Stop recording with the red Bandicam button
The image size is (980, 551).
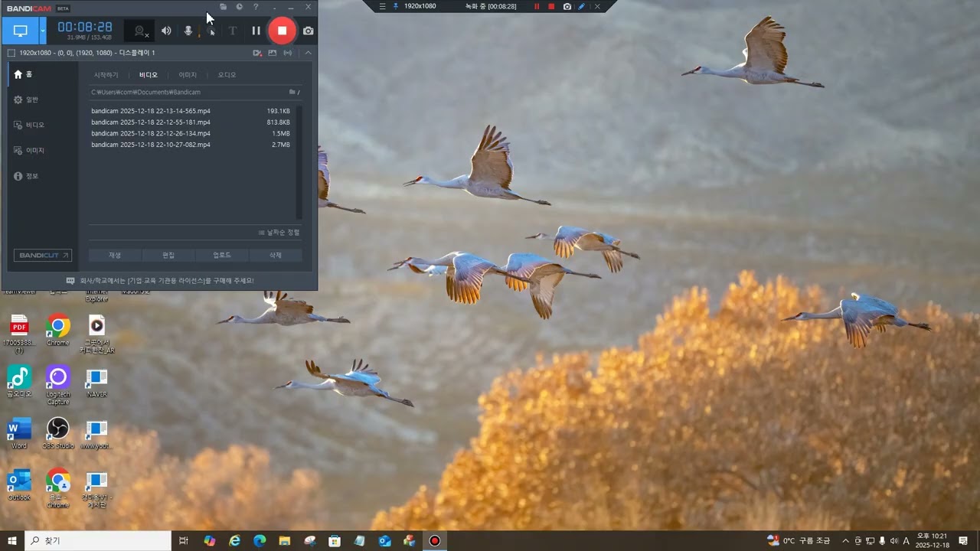pyautogui.click(x=282, y=31)
